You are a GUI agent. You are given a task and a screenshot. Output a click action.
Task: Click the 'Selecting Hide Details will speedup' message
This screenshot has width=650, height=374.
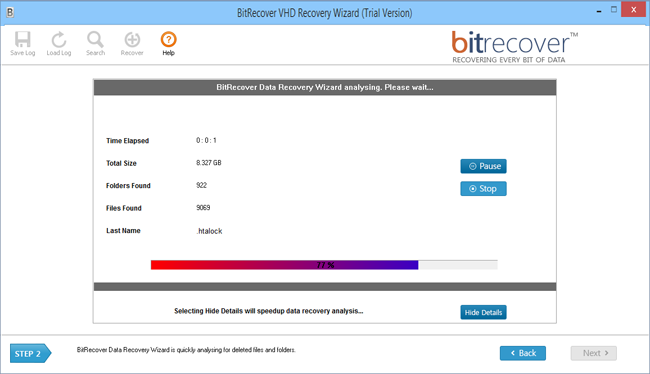click(x=268, y=311)
